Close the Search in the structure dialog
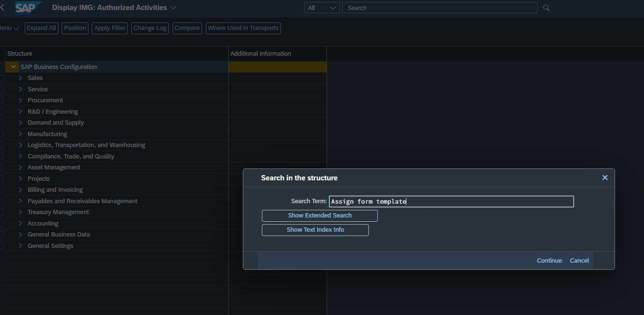 coord(605,177)
